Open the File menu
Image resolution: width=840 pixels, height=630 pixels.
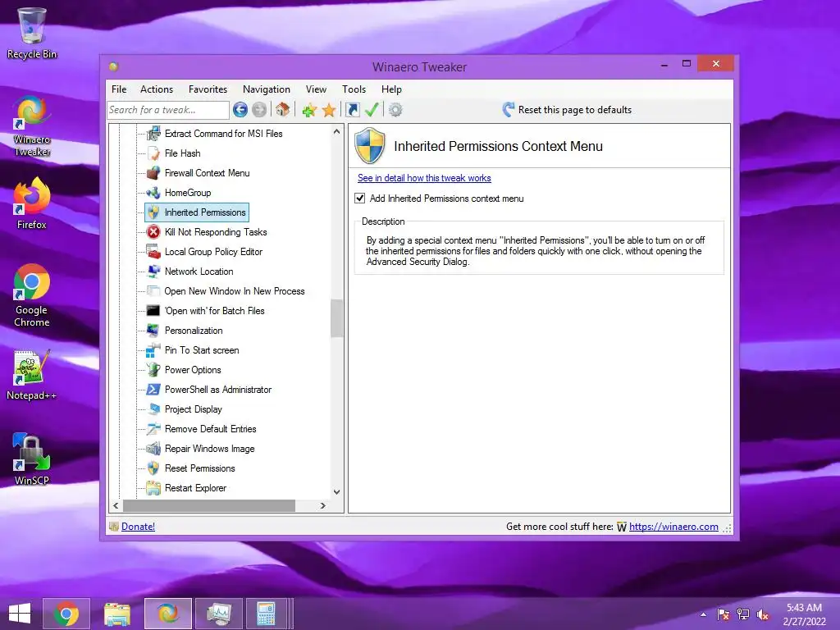pyautogui.click(x=119, y=89)
